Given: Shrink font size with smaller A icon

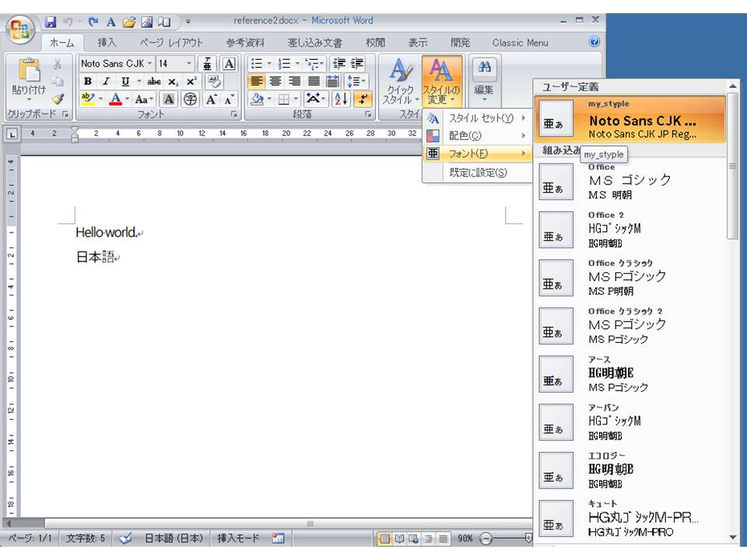Looking at the screenshot, I should [229, 99].
